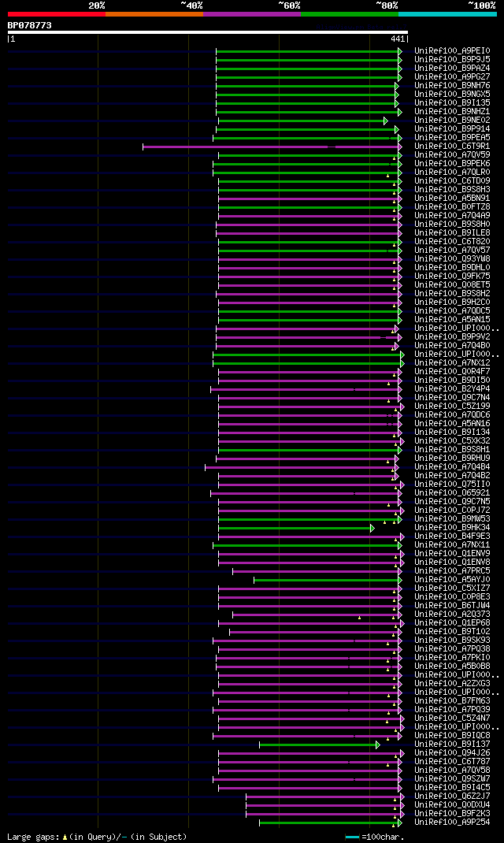Image resolution: width=504 pixels, height=843 pixels.
Task: Open hit UniRef100_Q0R4F7
Action: tap(452, 372)
